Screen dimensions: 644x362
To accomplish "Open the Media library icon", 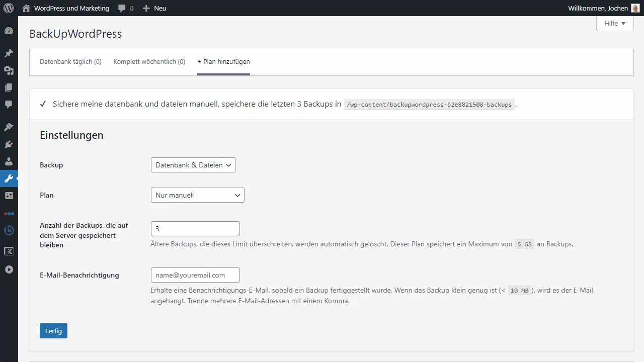I will pyautogui.click(x=9, y=70).
